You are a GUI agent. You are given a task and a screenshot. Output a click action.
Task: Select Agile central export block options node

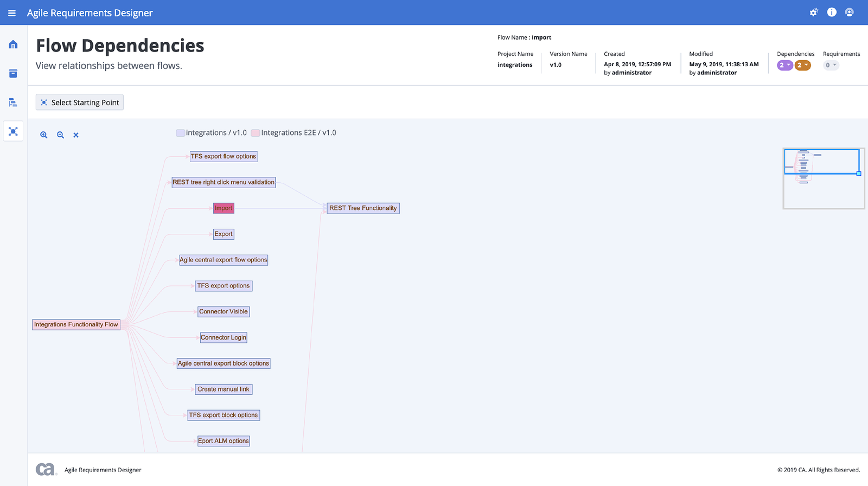[x=224, y=363]
